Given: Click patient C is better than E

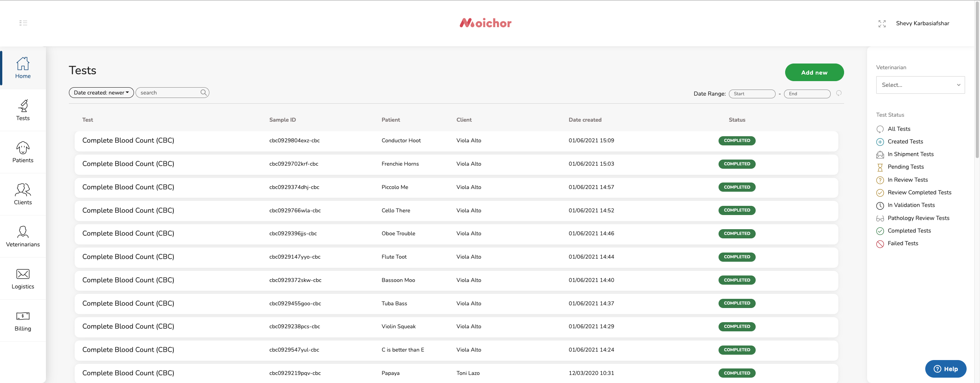Looking at the screenshot, I should click(x=403, y=350).
